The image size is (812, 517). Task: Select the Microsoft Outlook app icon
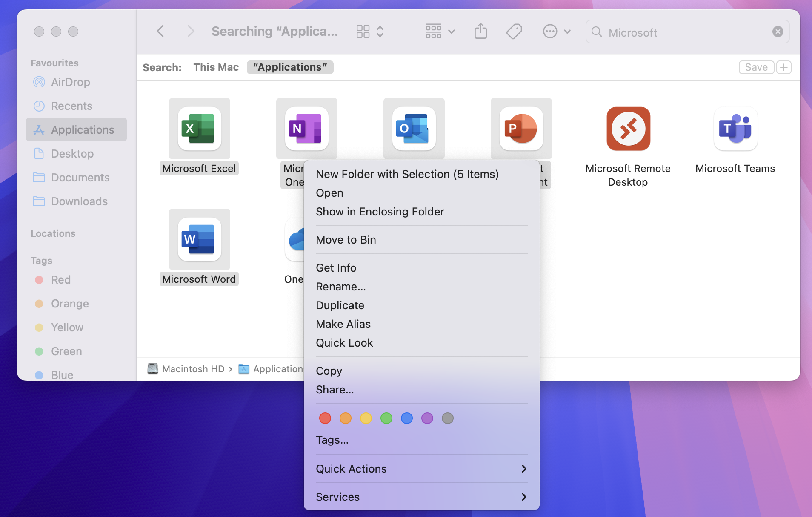pos(414,129)
